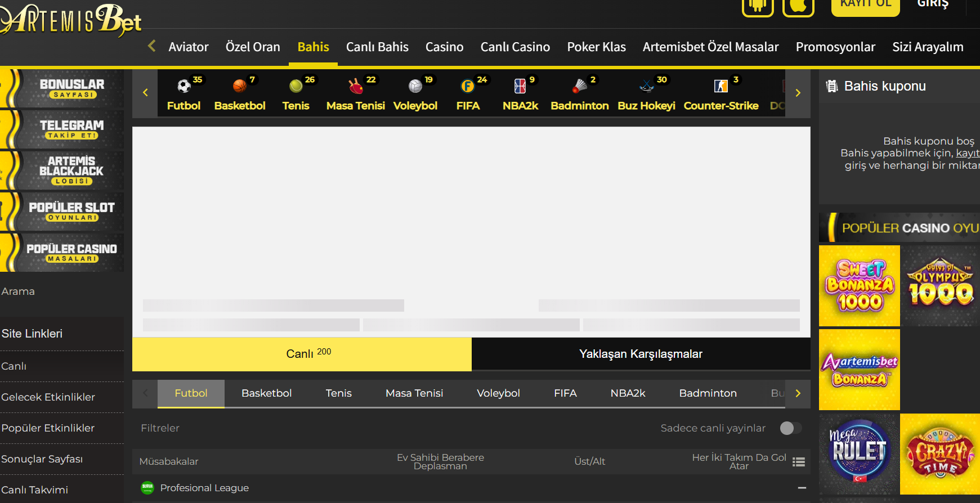Open the Counter-Strike icon

coord(721,86)
